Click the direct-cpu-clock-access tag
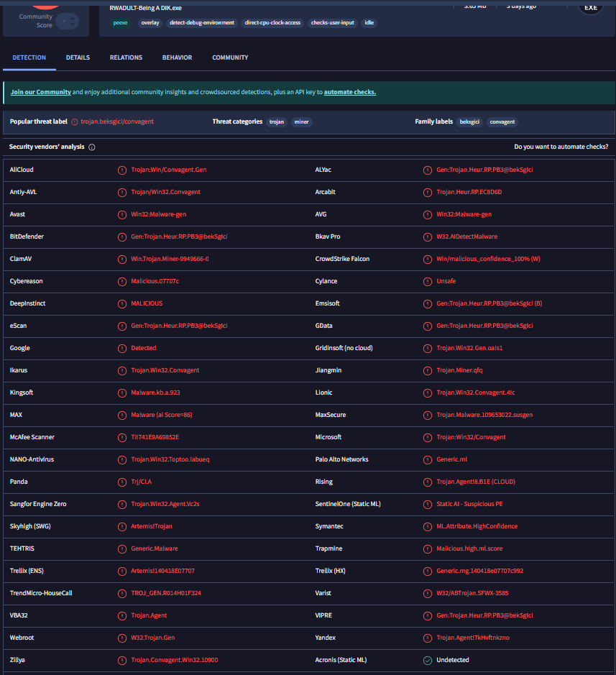The height and width of the screenshot is (675, 616). click(273, 23)
